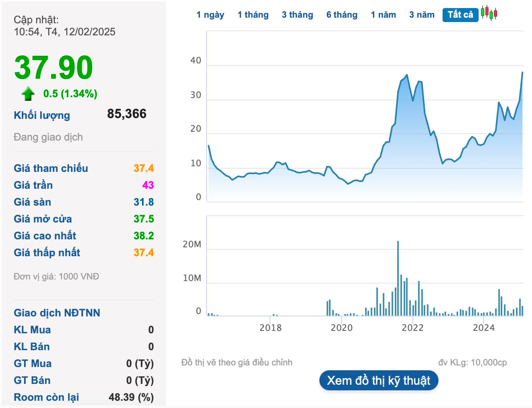Click the 'KL Mua' label
The width and height of the screenshot is (532, 408).
(x=32, y=330)
